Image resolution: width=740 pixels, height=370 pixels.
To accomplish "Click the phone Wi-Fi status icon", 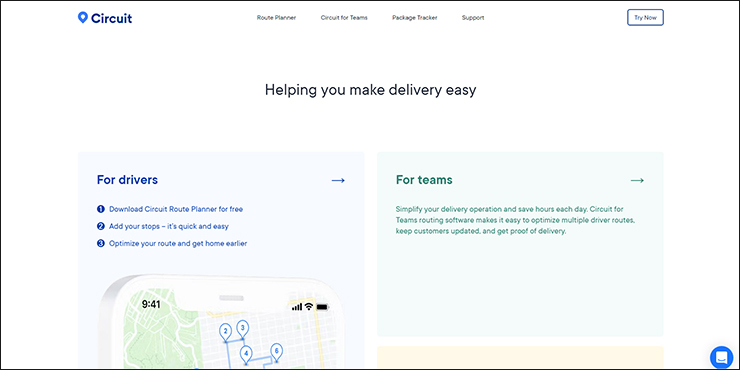I will [309, 306].
